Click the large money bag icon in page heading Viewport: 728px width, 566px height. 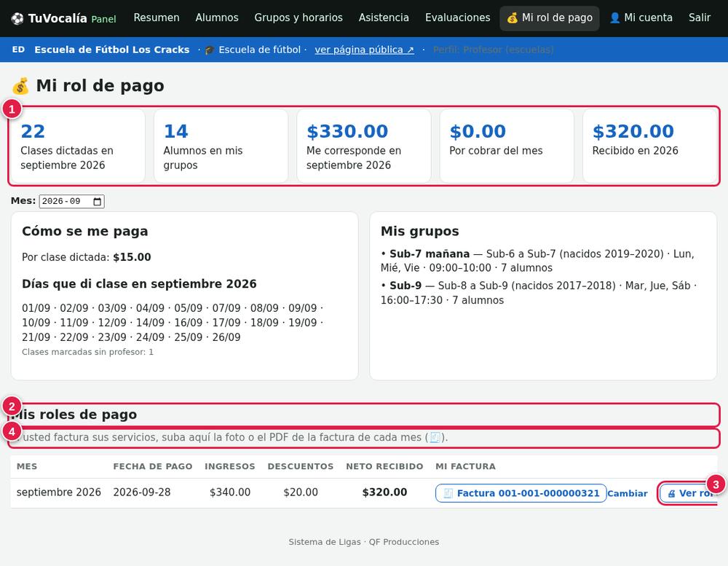pos(20,86)
